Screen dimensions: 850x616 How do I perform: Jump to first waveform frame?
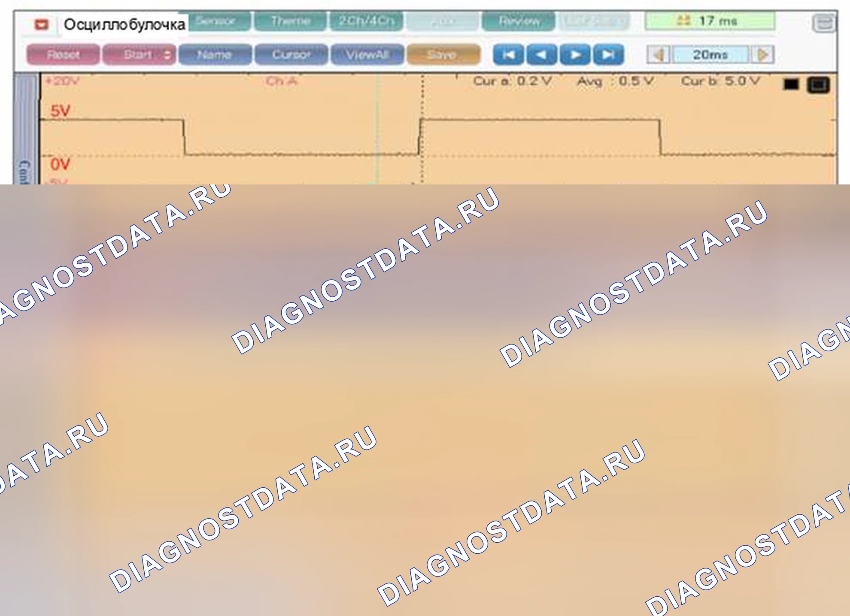508,55
